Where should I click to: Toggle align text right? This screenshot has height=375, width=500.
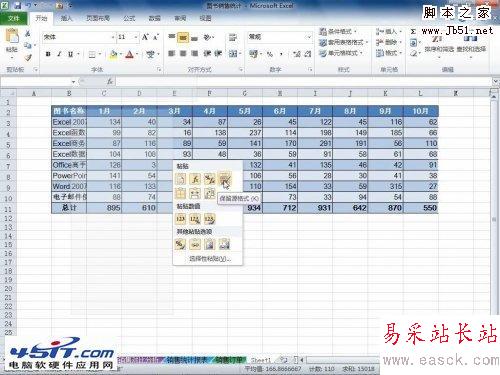(x=195, y=53)
